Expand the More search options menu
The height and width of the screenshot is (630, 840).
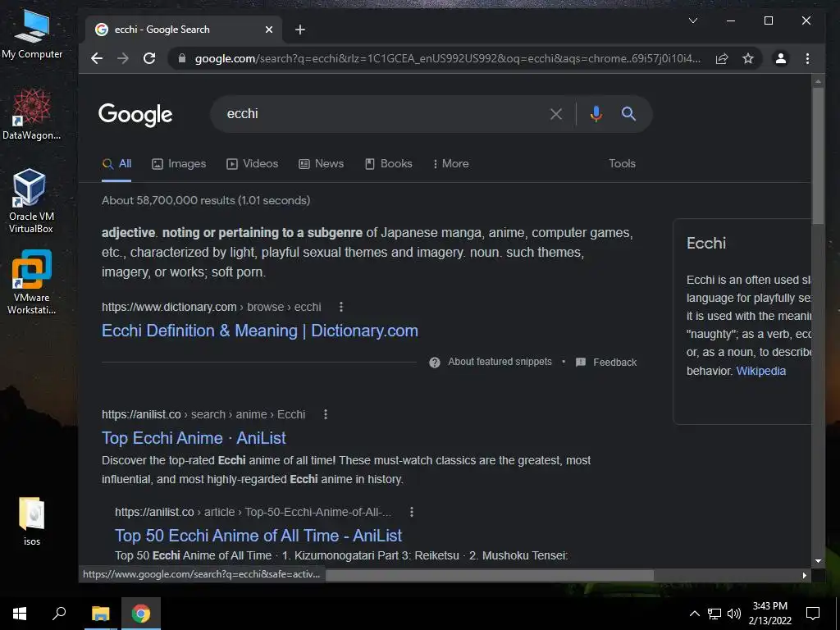point(450,164)
